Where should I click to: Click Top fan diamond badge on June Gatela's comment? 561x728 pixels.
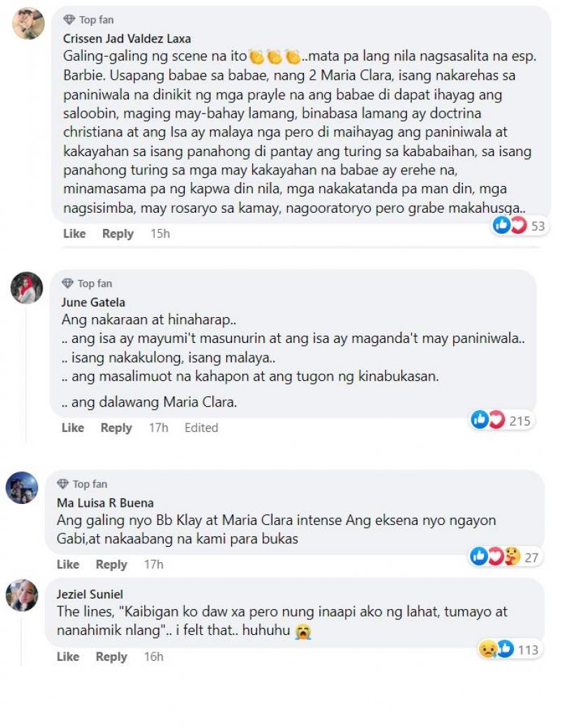click(68, 283)
